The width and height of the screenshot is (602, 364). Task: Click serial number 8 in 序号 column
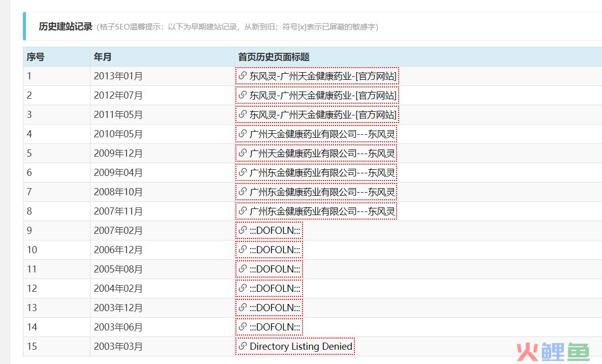(29, 211)
